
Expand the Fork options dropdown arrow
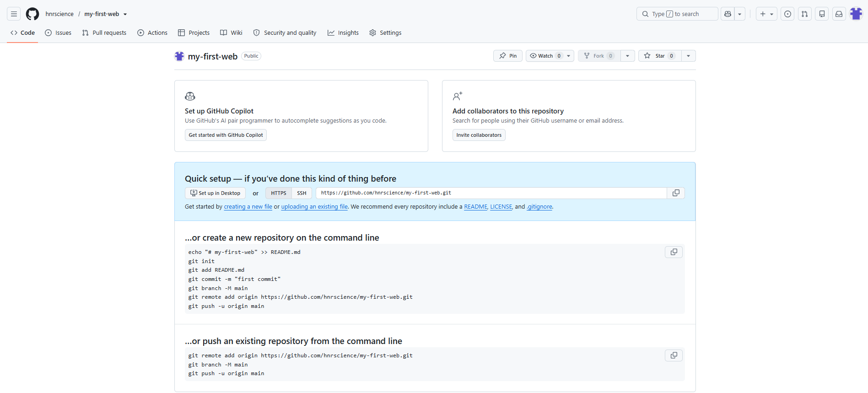(628, 56)
